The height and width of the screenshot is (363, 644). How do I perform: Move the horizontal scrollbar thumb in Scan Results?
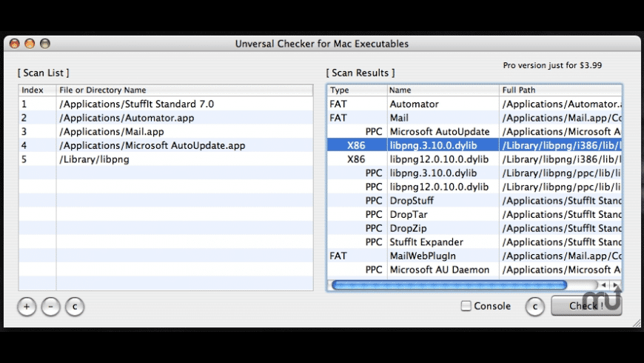point(449,285)
